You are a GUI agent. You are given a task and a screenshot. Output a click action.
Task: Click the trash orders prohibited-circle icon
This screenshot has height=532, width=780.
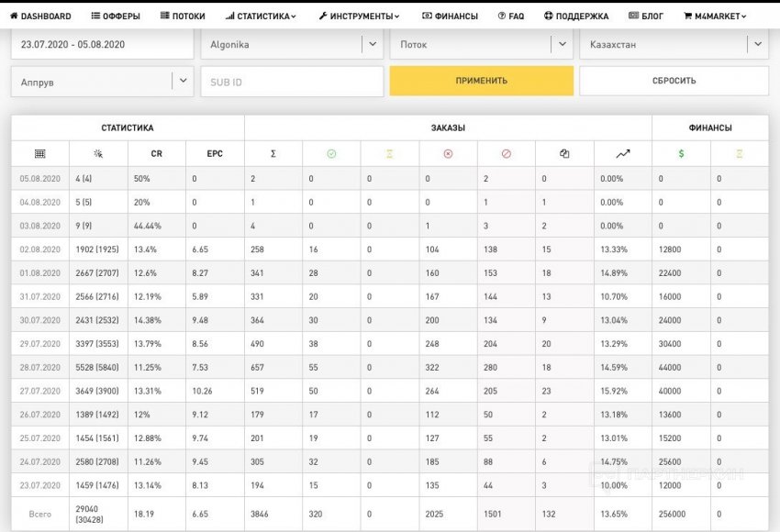pyautogui.click(x=507, y=153)
